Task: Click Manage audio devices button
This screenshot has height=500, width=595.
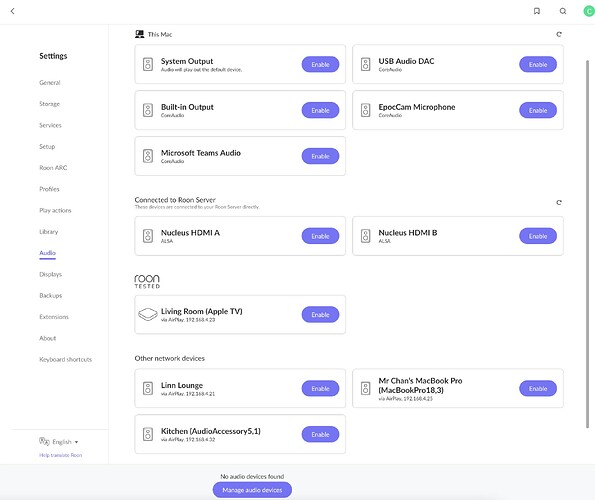Action: tap(252, 490)
